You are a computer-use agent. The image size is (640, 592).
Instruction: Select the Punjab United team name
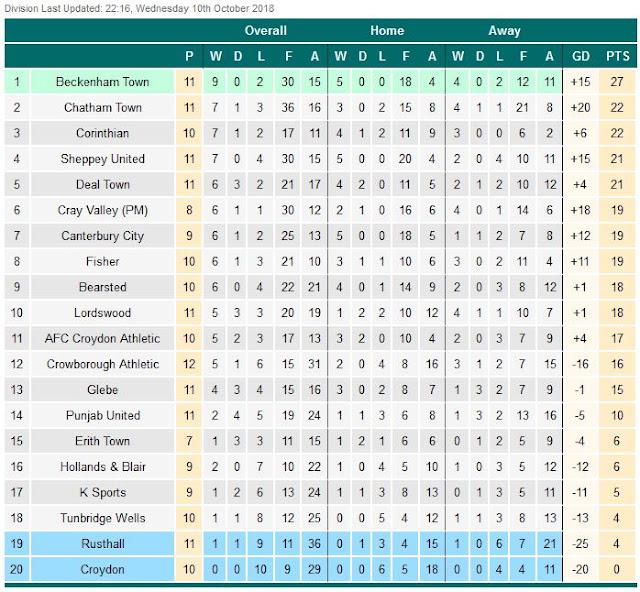[x=102, y=416]
